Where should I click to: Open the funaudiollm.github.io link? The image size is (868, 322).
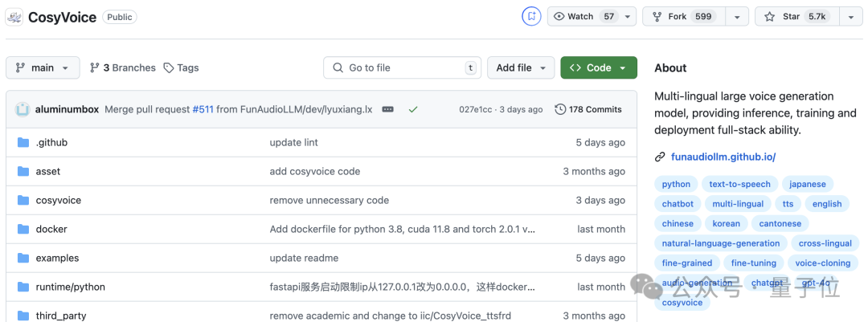723,157
